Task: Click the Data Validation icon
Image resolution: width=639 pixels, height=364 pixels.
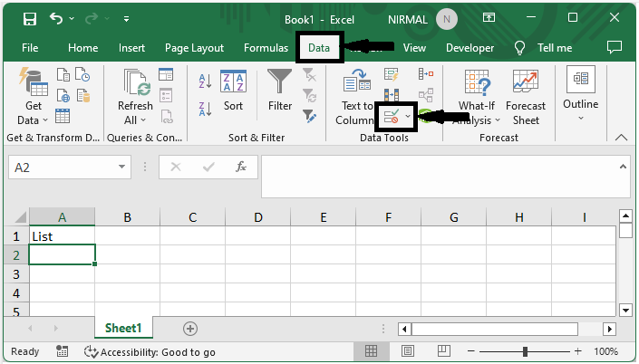Action: tap(392, 117)
